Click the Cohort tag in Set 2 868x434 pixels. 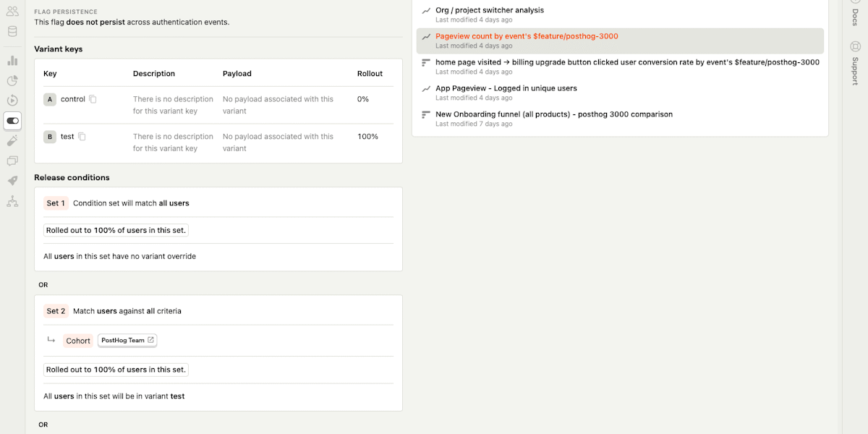[x=78, y=341]
